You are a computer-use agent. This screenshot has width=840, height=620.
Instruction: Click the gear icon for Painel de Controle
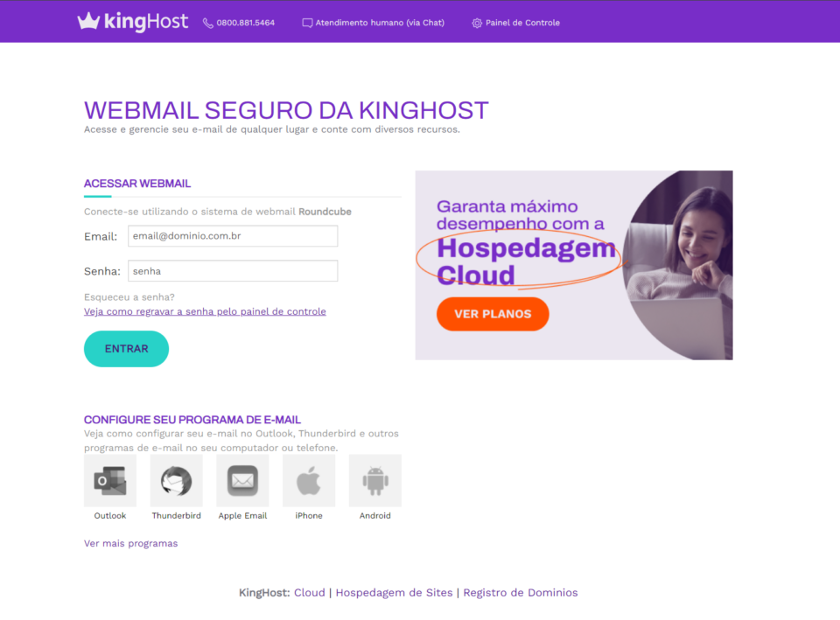pos(477,23)
